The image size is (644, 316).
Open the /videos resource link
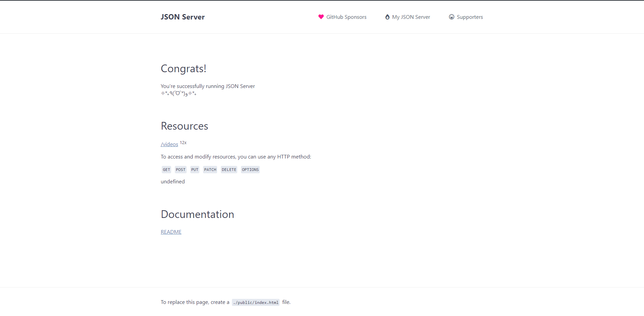click(x=169, y=144)
